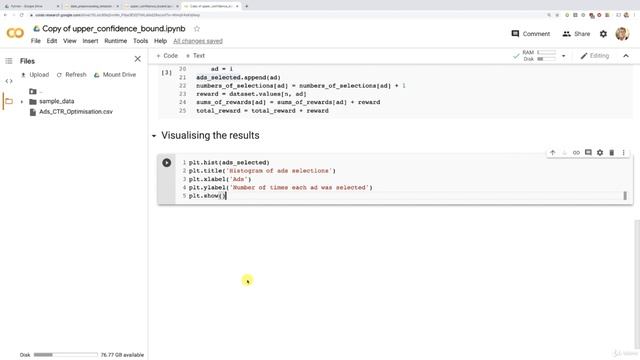
Task: Open the Insert menu
Action: coord(90,41)
